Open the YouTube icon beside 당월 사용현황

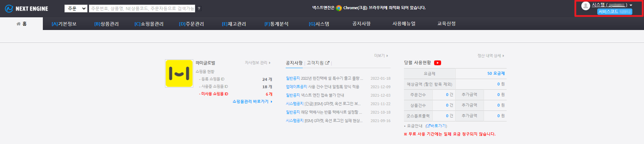[x=438, y=63]
